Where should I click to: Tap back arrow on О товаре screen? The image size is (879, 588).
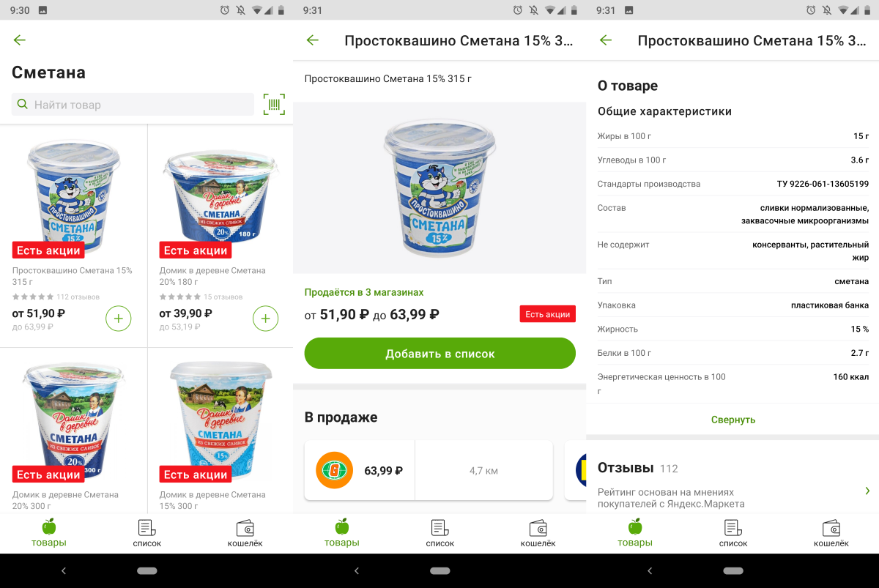pos(606,40)
